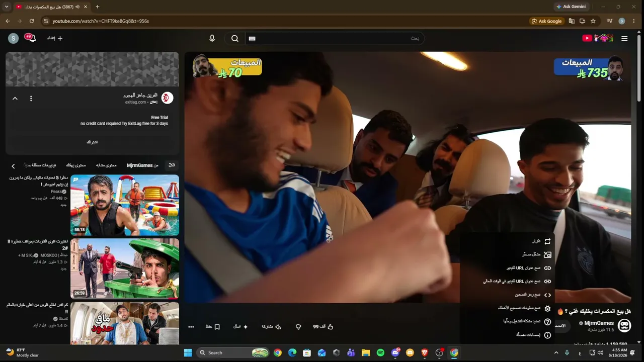Open the weather widget showing 83°F

(x=22, y=352)
